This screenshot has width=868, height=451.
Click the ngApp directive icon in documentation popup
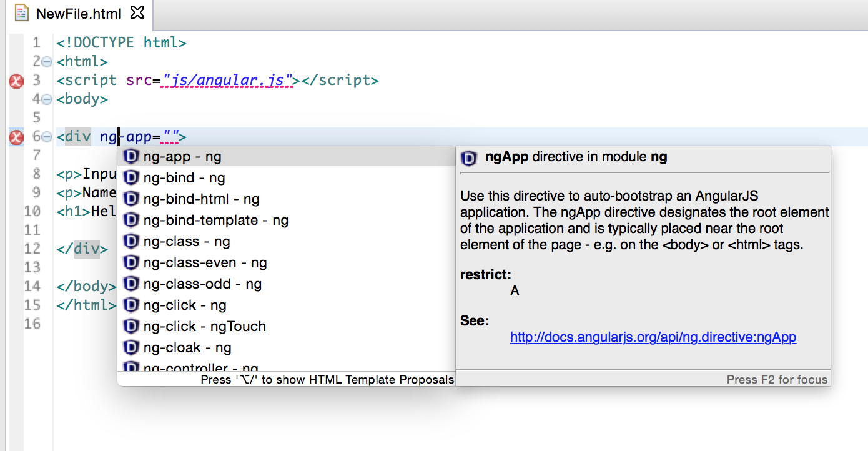(x=469, y=158)
